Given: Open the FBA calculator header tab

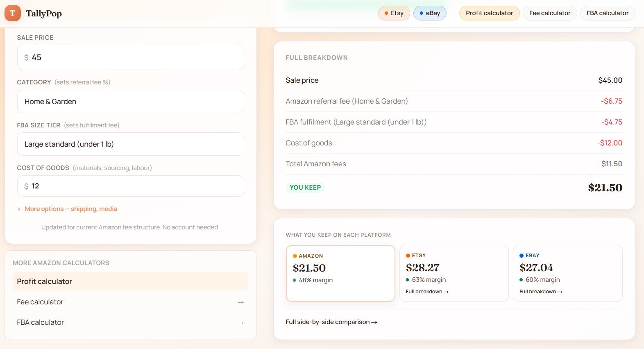Looking at the screenshot, I should [608, 13].
